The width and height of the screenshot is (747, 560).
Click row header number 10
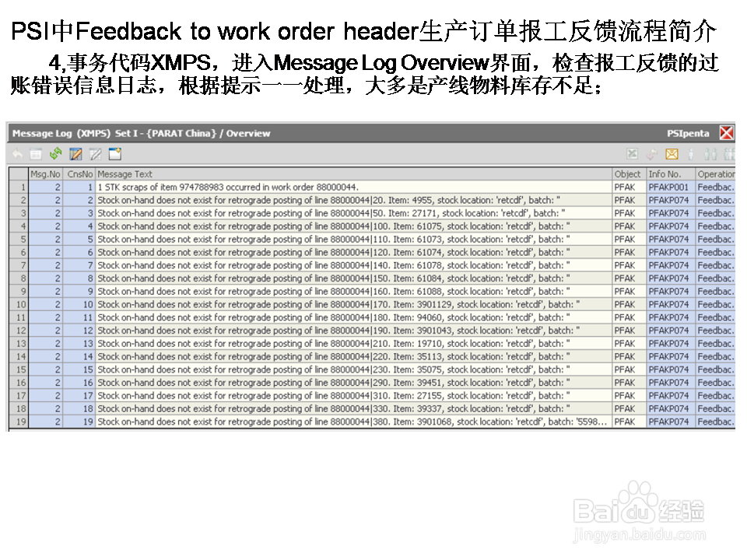click(x=19, y=304)
